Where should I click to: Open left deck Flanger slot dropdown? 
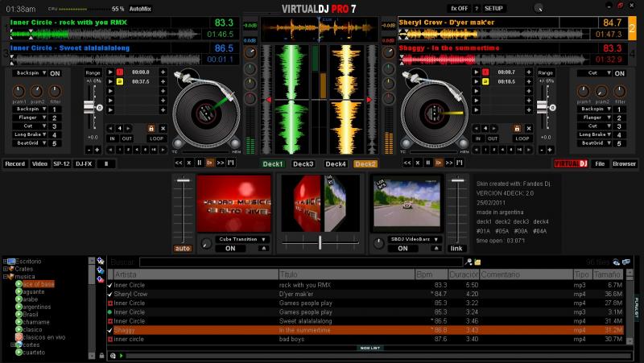pyautogui.click(x=31, y=118)
